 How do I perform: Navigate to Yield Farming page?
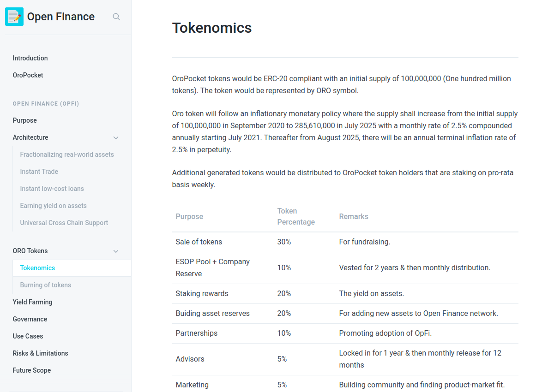pyautogui.click(x=32, y=302)
